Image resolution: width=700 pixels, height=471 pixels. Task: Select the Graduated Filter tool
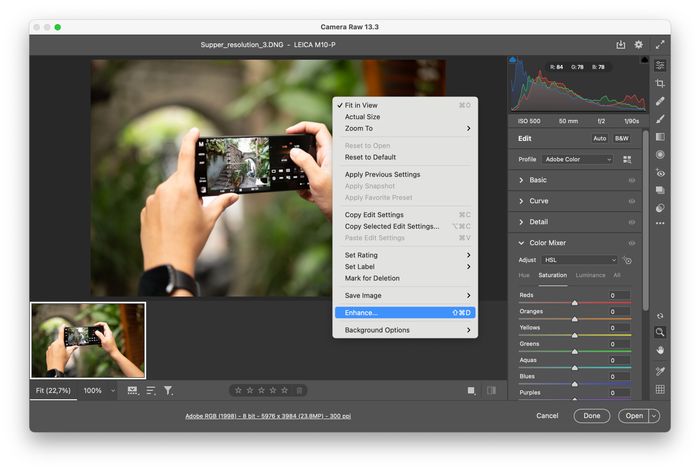tap(660, 137)
